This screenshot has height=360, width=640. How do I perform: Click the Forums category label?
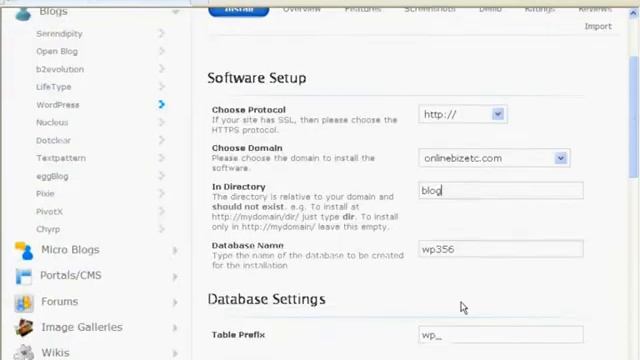[60, 302]
